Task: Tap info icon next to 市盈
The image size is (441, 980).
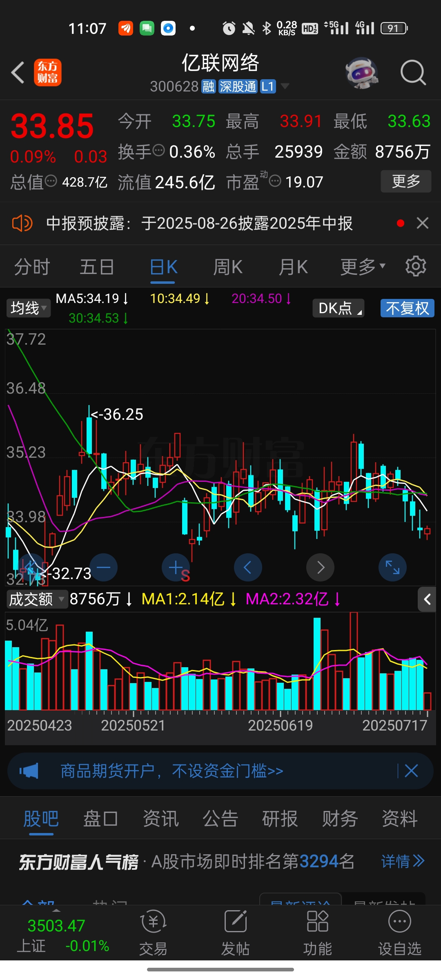Action: tap(275, 180)
